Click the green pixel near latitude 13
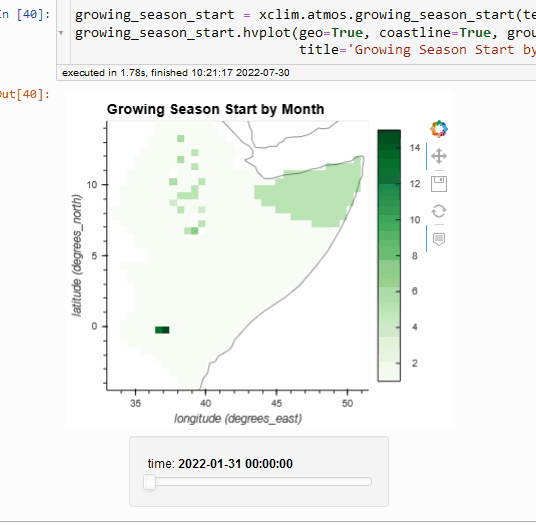Screen dimensions: 536x525 (x=180, y=138)
